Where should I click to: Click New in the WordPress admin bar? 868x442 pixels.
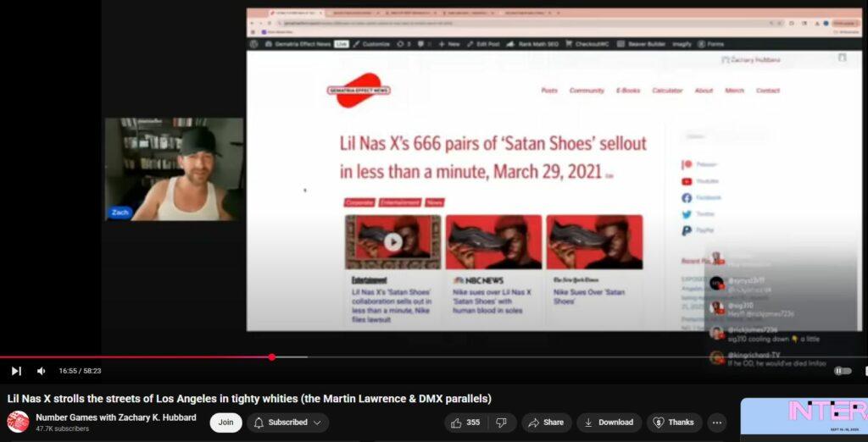click(x=449, y=44)
